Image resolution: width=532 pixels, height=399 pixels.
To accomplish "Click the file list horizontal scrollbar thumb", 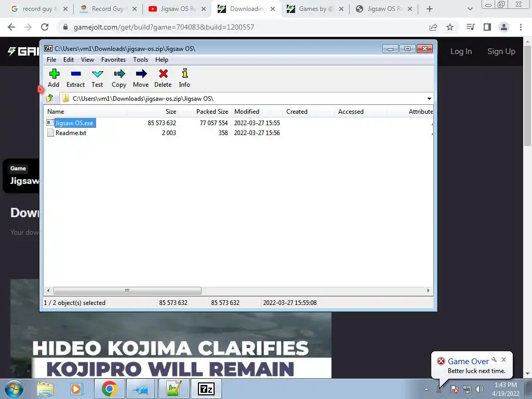I will [127, 291].
